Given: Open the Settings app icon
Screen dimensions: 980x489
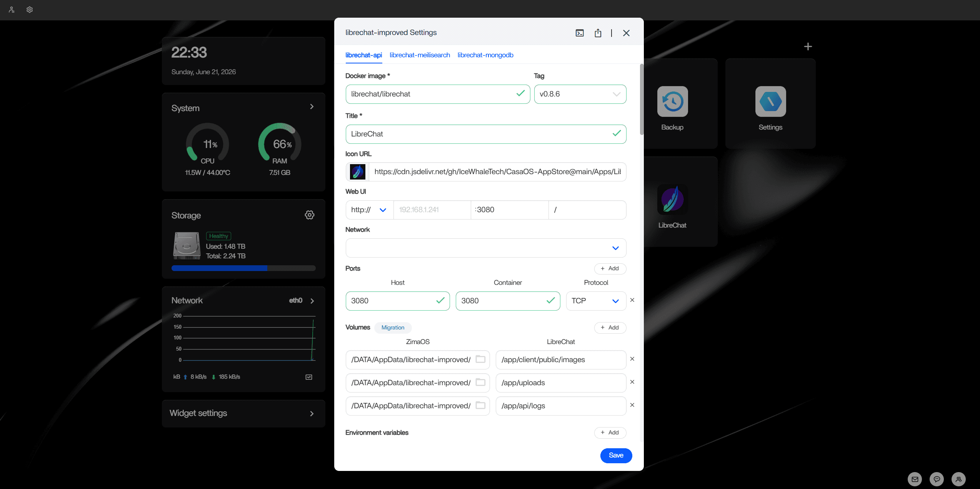Looking at the screenshot, I should click(x=770, y=101).
